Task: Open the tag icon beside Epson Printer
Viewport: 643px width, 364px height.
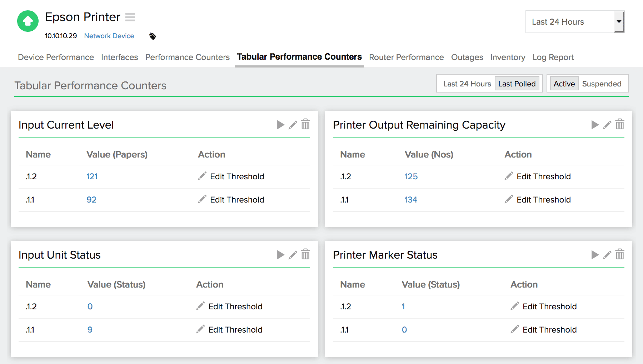Action: click(153, 36)
